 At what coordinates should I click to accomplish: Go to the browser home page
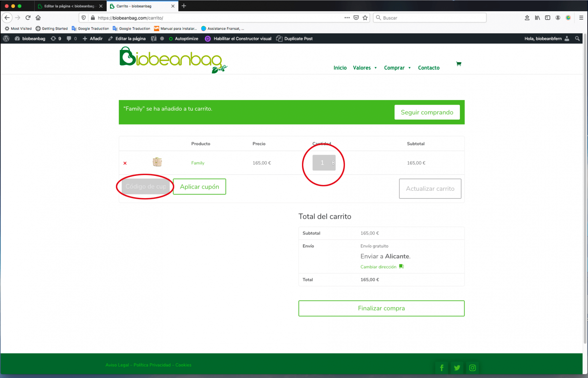38,17
